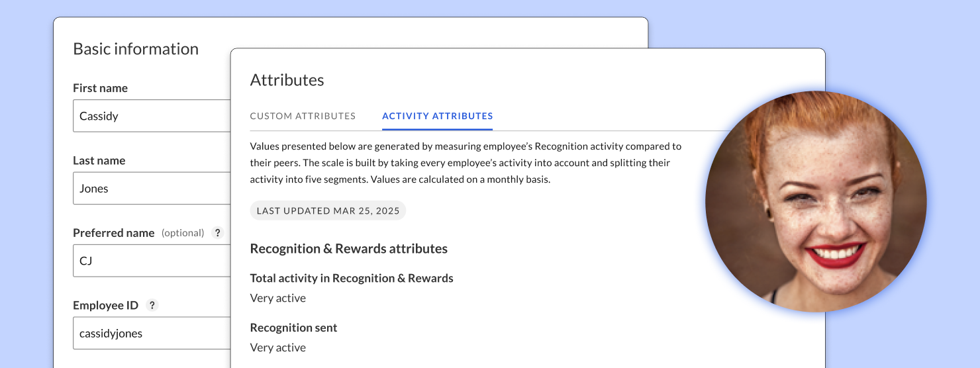980x368 pixels.
Task: Click Very active value under Recognition sent
Action: pos(277,347)
